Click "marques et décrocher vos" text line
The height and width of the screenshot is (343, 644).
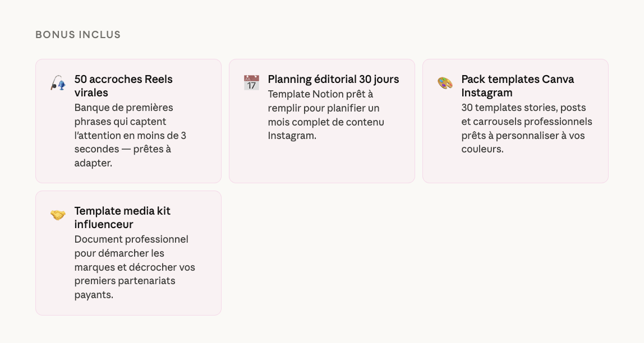(135, 267)
